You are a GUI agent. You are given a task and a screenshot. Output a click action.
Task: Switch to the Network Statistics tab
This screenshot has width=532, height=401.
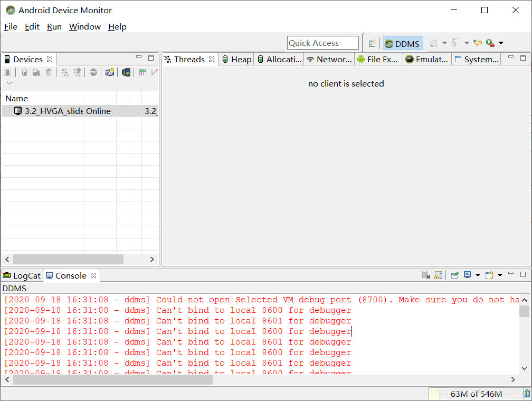329,60
